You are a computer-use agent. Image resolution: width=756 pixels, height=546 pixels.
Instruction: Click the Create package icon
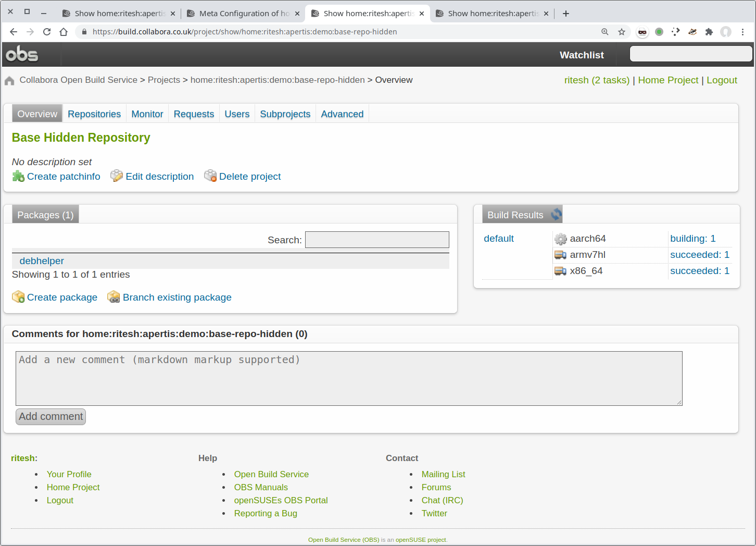(18, 297)
